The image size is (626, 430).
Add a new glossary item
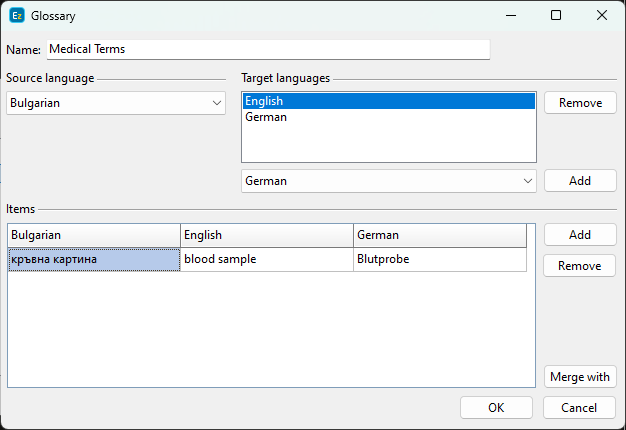(x=580, y=235)
